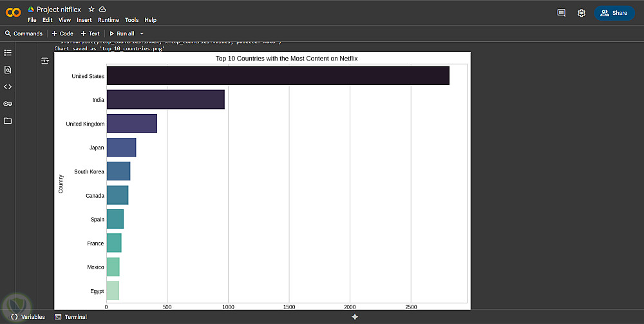This screenshot has height=324, width=644.
Task: Click the Gemini sparkle icon
Action: (355, 317)
